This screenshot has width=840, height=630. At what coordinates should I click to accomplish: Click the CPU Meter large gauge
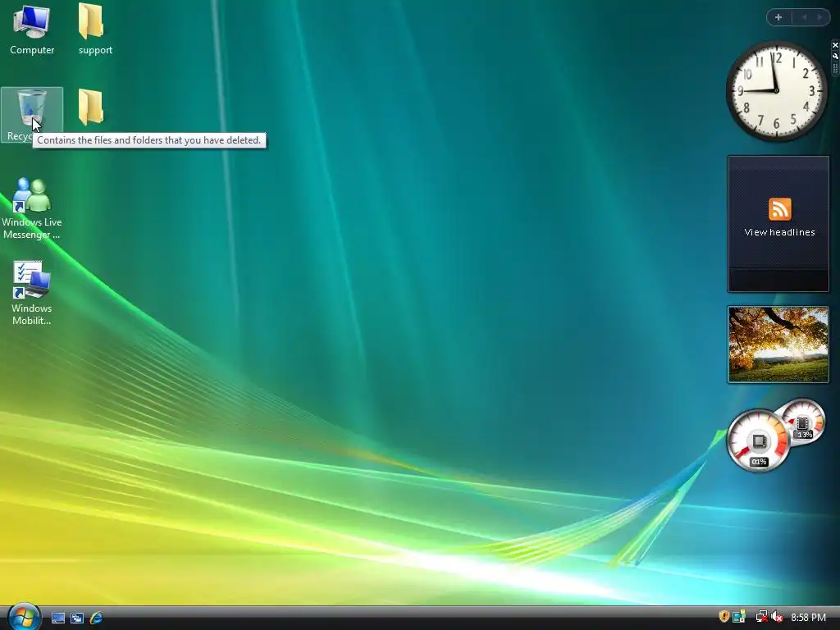758,441
